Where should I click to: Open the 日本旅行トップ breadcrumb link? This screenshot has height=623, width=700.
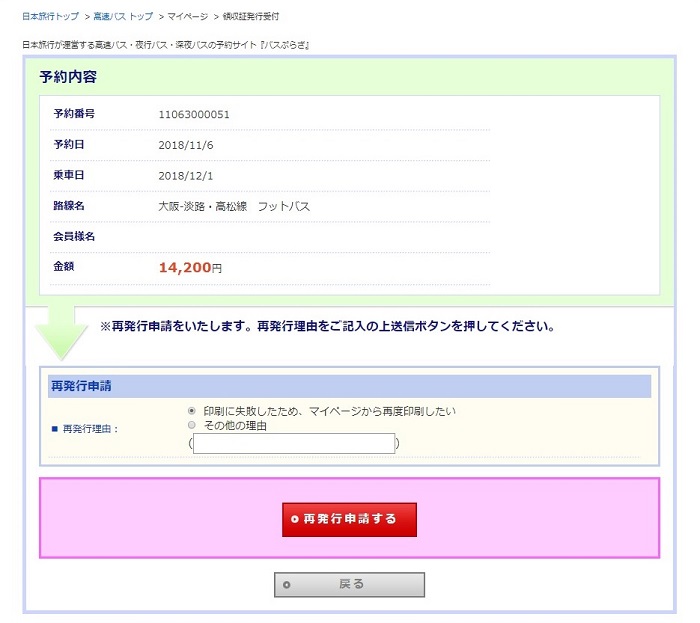[50, 17]
